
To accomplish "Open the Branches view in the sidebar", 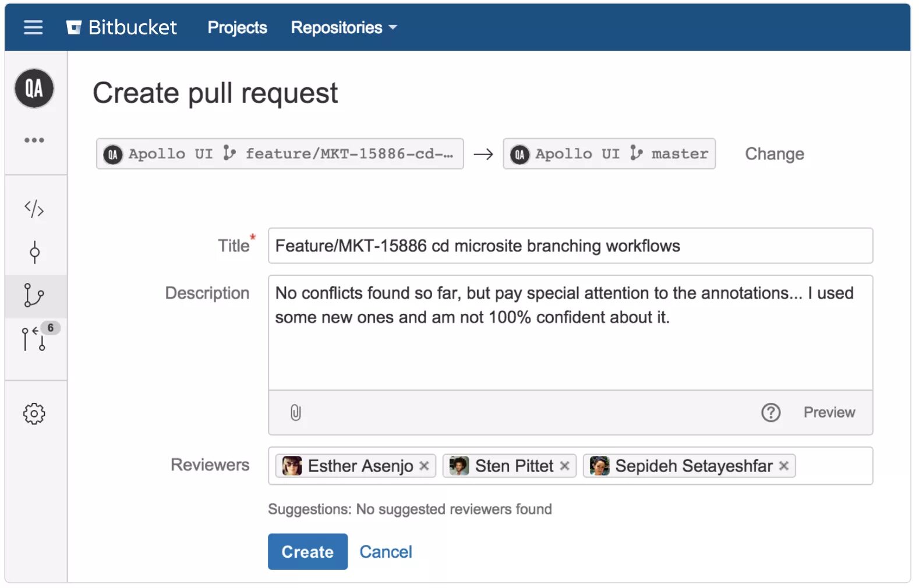I will tap(34, 295).
